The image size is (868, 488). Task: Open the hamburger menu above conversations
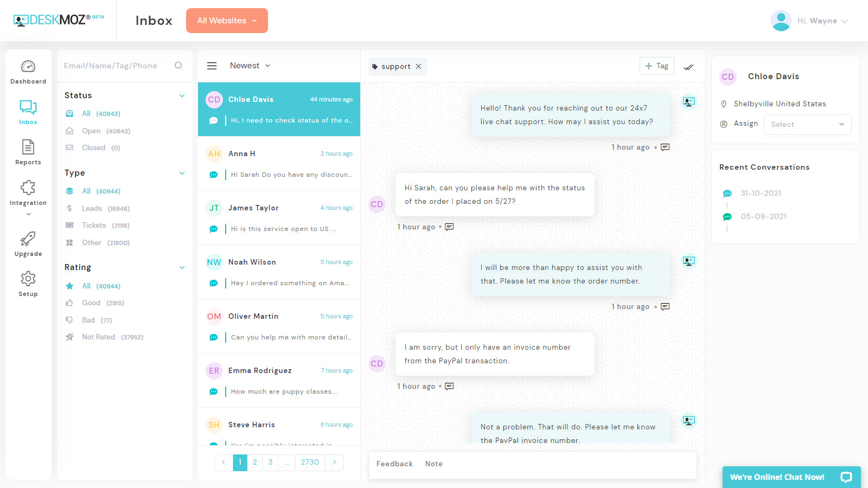(212, 66)
